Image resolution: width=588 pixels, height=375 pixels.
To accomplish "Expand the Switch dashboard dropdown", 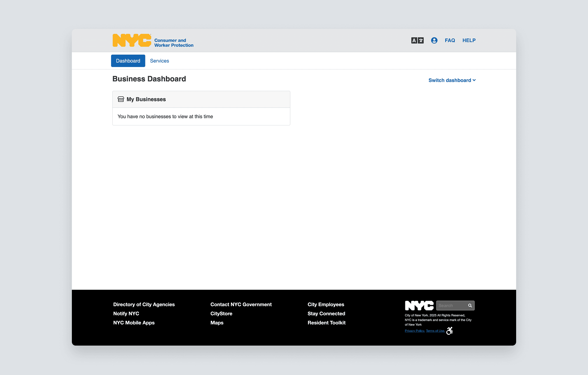I will click(x=452, y=80).
